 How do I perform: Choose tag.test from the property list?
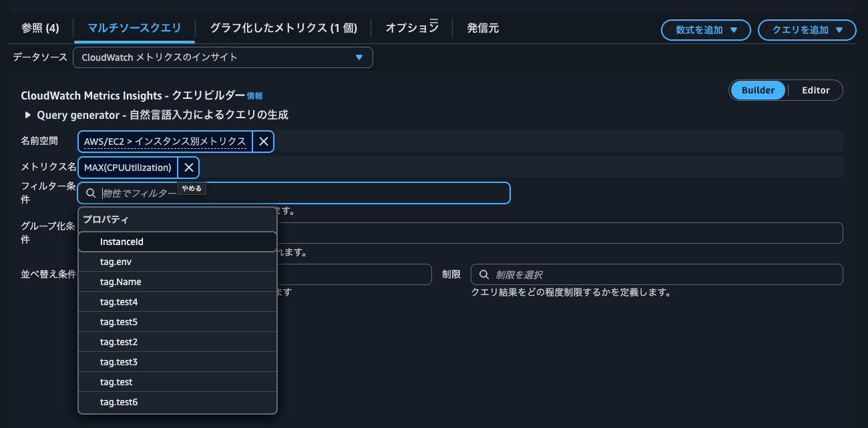[178, 382]
